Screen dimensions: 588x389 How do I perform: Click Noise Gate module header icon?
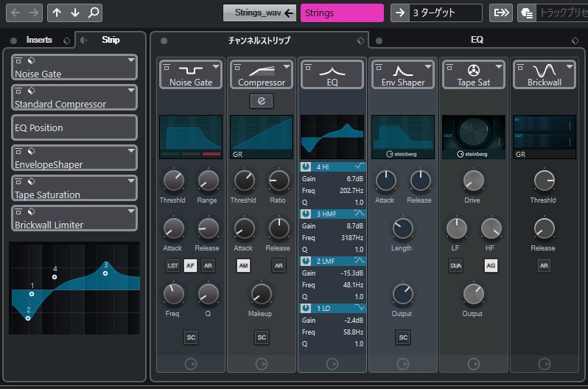pos(191,70)
